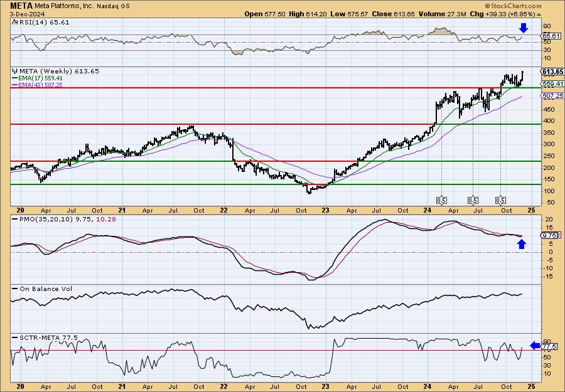Image resolution: width=565 pixels, height=392 pixels.
Task: Click the 300 price axis label
Action: point(549,144)
